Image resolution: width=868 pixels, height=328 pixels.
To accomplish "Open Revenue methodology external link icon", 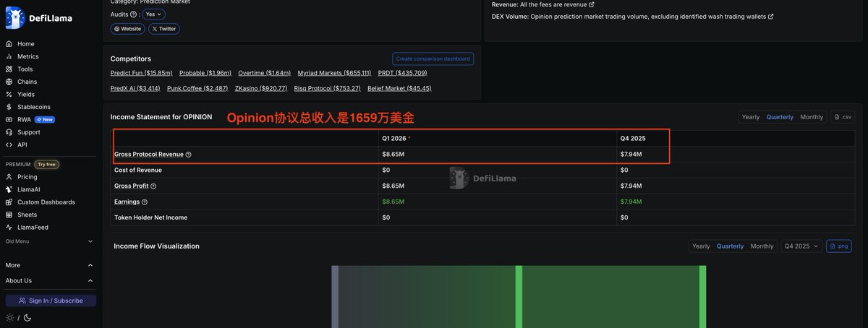I will coord(592,4).
